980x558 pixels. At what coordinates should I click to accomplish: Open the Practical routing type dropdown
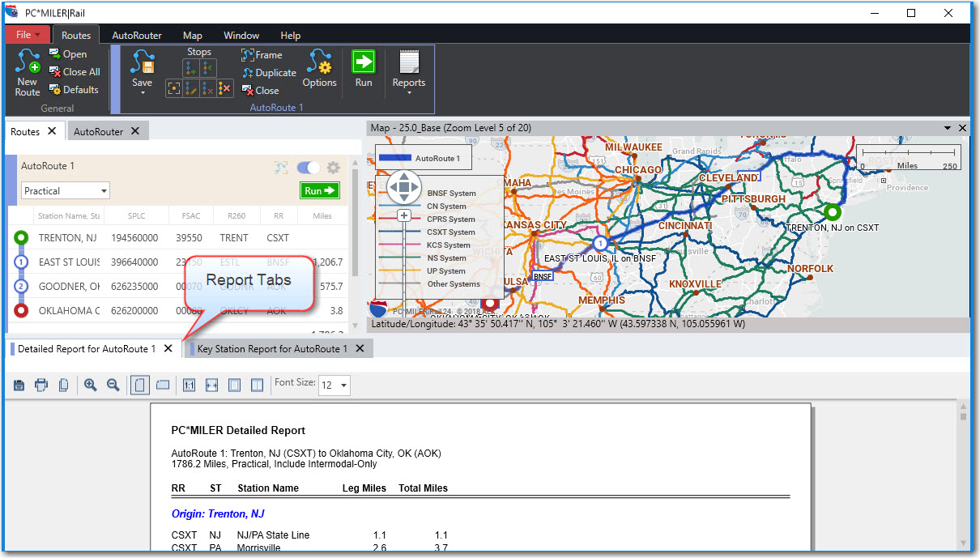tap(66, 191)
